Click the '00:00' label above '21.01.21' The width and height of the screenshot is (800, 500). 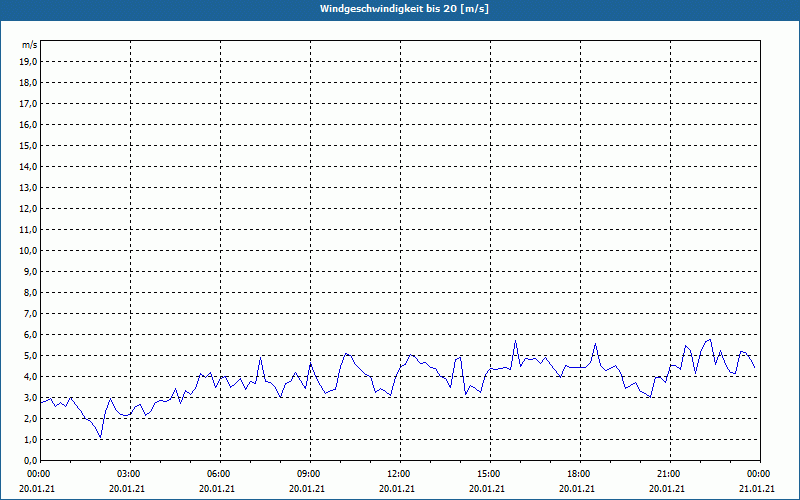(x=760, y=474)
